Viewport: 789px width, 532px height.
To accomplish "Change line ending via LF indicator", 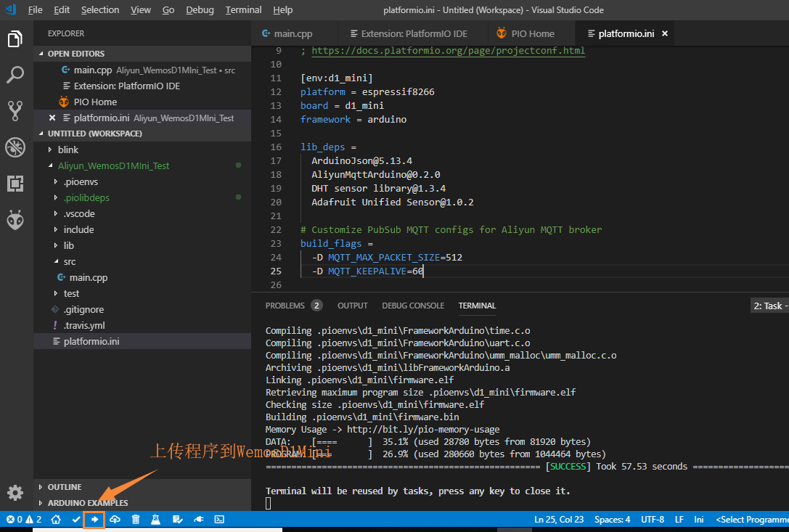I will [x=679, y=519].
